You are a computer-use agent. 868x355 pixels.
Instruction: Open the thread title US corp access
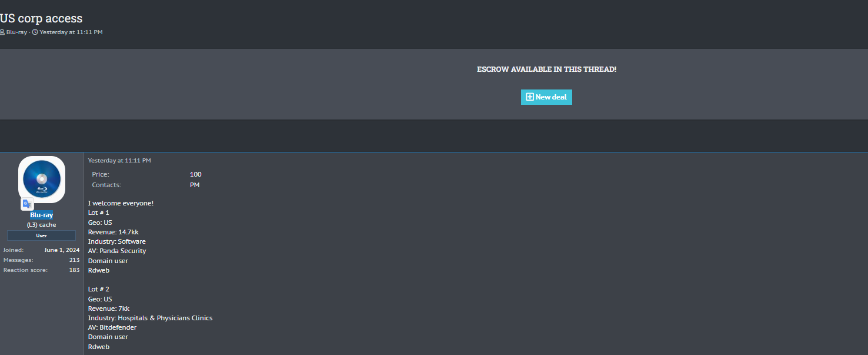pos(41,18)
